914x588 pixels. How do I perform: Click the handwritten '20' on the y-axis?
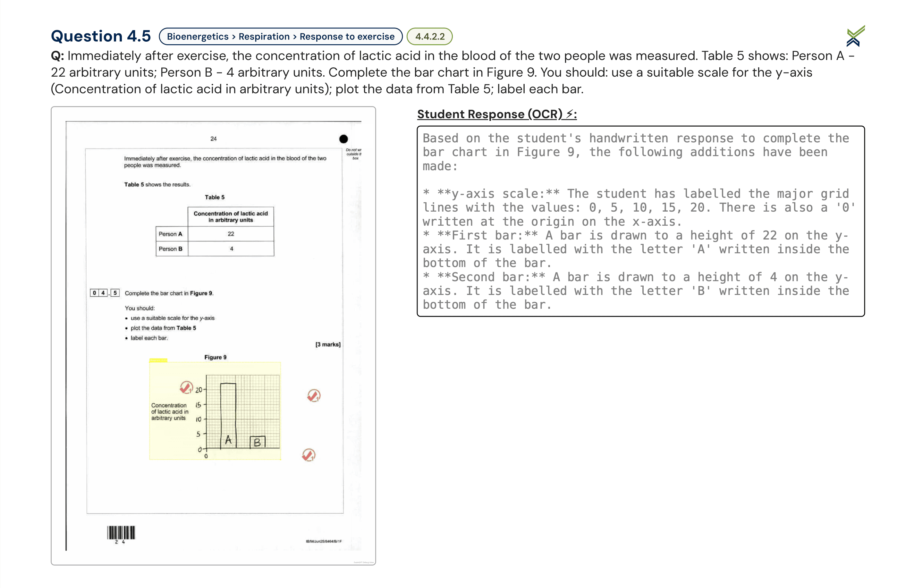(199, 390)
